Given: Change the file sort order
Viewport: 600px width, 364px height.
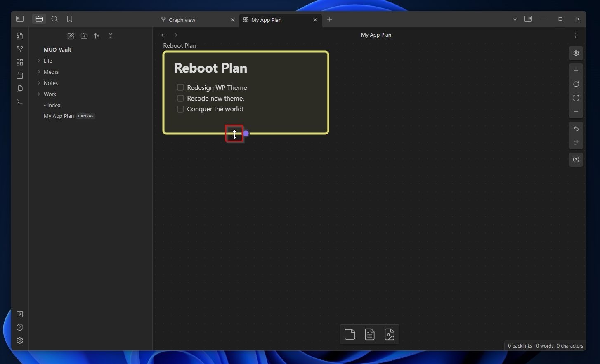Looking at the screenshot, I should click(97, 36).
